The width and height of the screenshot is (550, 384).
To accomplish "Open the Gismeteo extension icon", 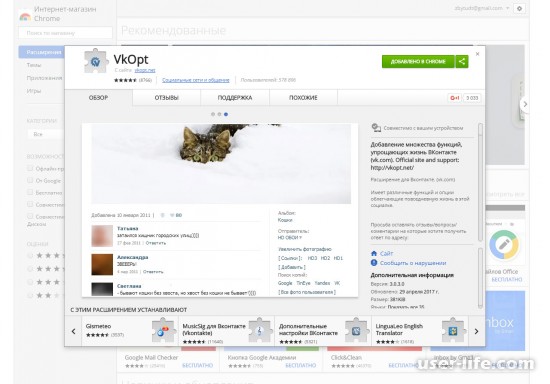I will (163, 331).
